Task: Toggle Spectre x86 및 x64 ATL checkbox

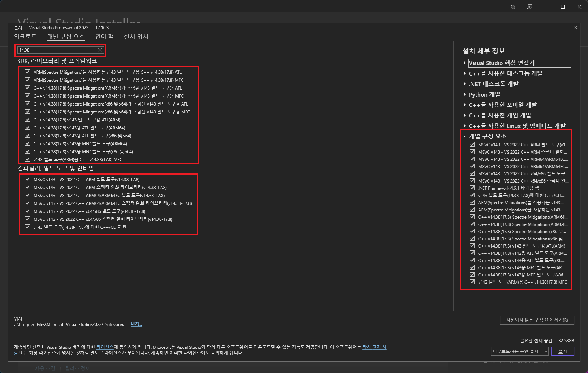Action: (27, 104)
